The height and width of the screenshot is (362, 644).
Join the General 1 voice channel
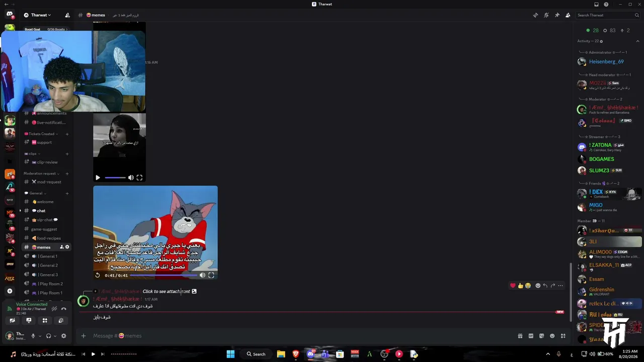[46, 256]
